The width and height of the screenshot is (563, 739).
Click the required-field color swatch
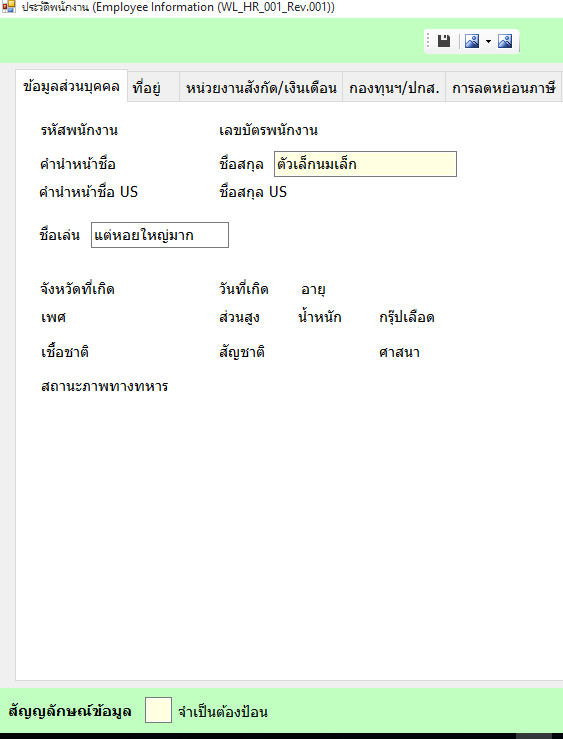pyautogui.click(x=158, y=710)
